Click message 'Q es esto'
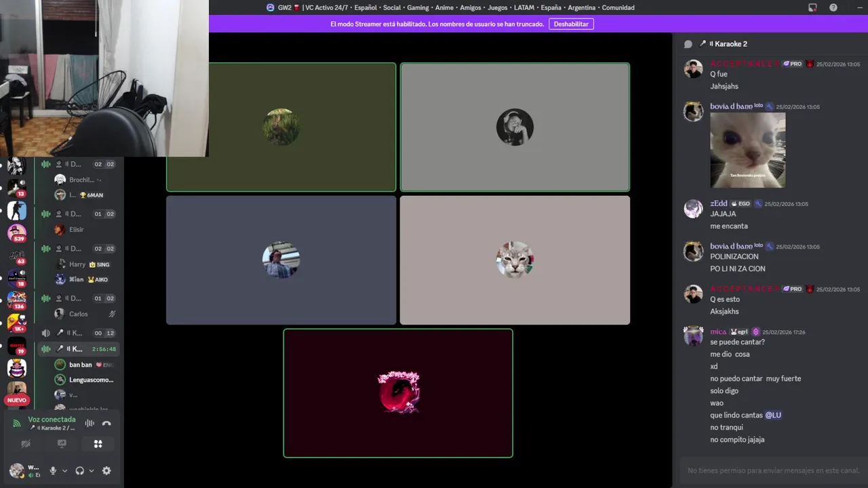Image resolution: width=868 pixels, height=488 pixels. tap(725, 300)
